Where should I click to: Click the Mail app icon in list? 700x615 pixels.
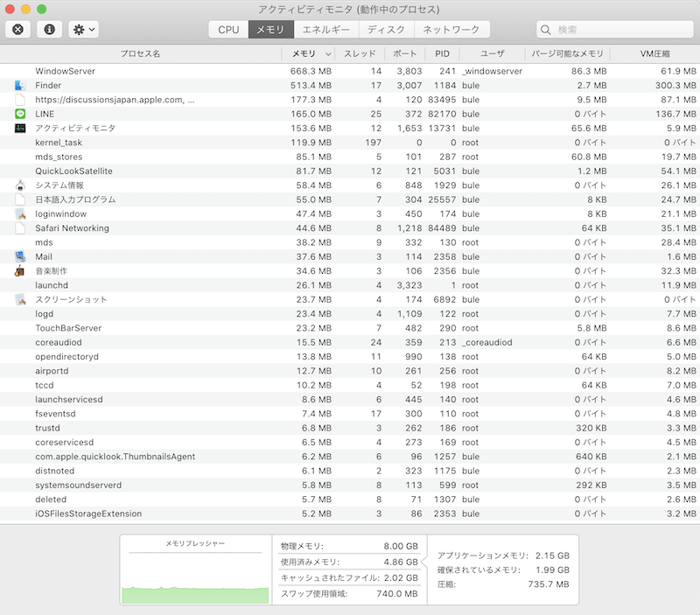coord(20,257)
